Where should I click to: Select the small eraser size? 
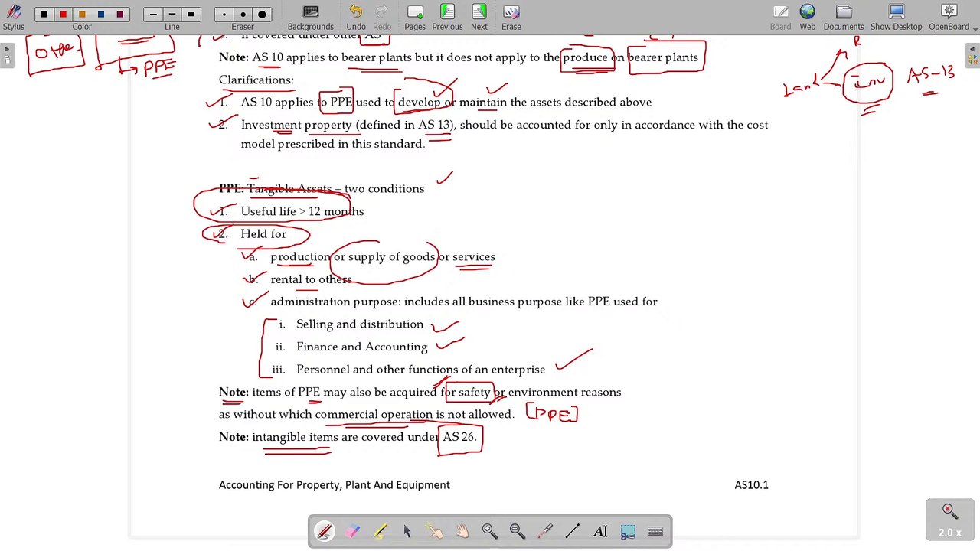point(224,15)
